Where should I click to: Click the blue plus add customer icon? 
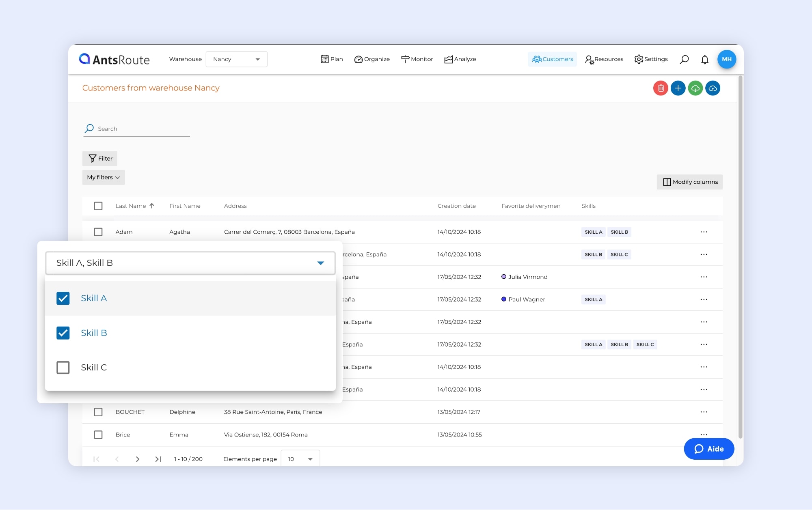678,88
